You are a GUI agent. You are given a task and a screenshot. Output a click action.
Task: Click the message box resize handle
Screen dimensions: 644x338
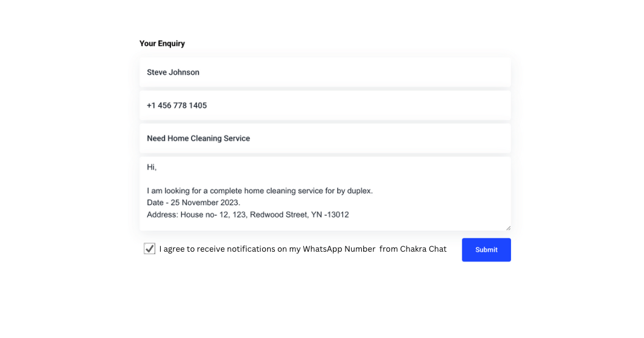click(507, 228)
